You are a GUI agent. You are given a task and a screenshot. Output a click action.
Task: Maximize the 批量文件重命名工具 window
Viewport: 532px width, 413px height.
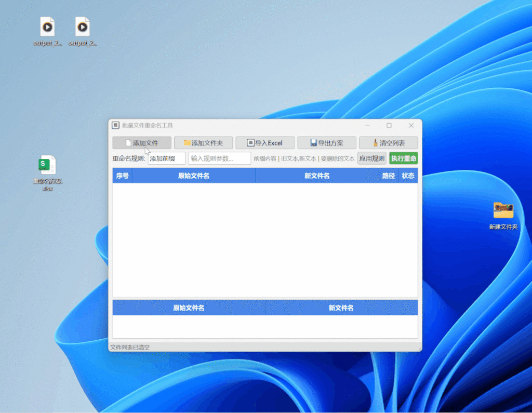pos(389,125)
